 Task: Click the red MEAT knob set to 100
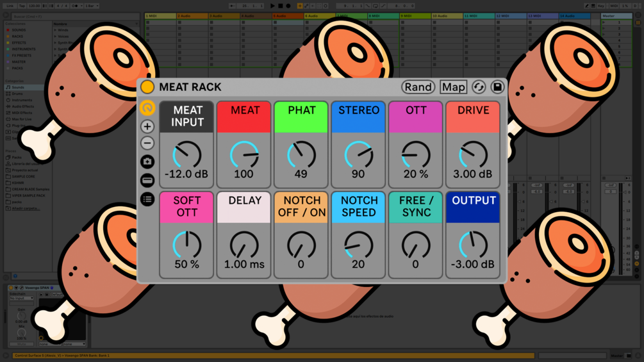[244, 155]
